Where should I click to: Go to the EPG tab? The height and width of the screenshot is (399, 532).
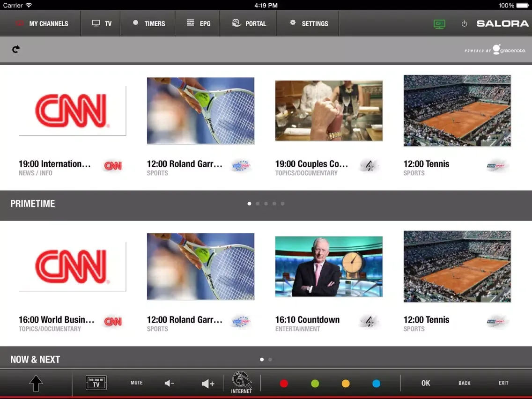tap(198, 23)
